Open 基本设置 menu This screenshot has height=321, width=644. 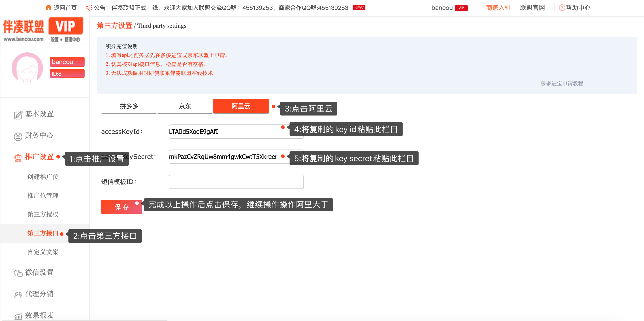click(x=39, y=114)
